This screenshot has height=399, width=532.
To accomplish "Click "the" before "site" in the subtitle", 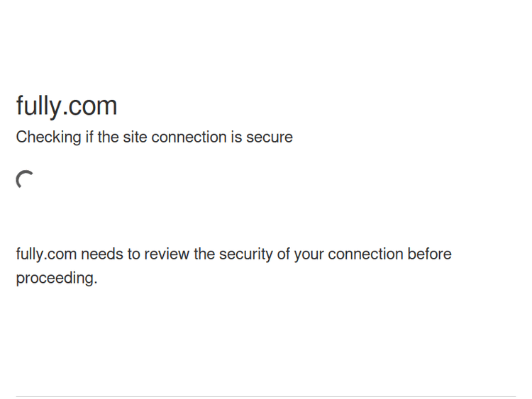I will point(108,137).
